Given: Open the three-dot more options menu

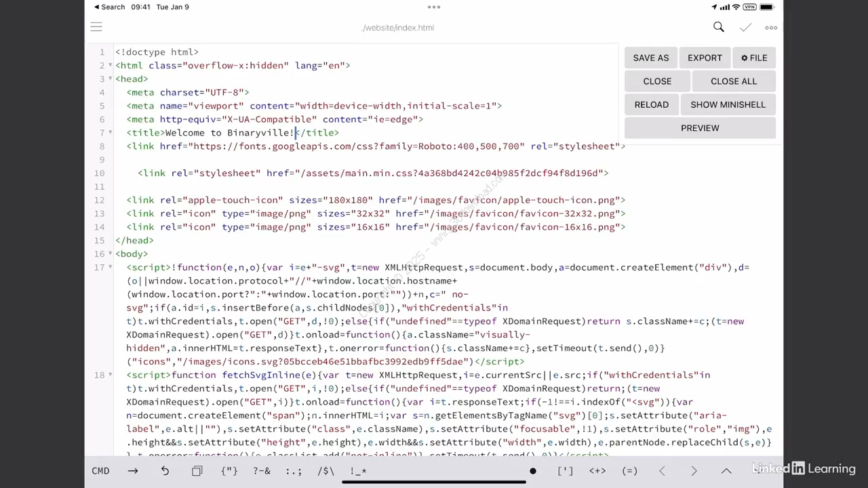Looking at the screenshot, I should (x=771, y=28).
